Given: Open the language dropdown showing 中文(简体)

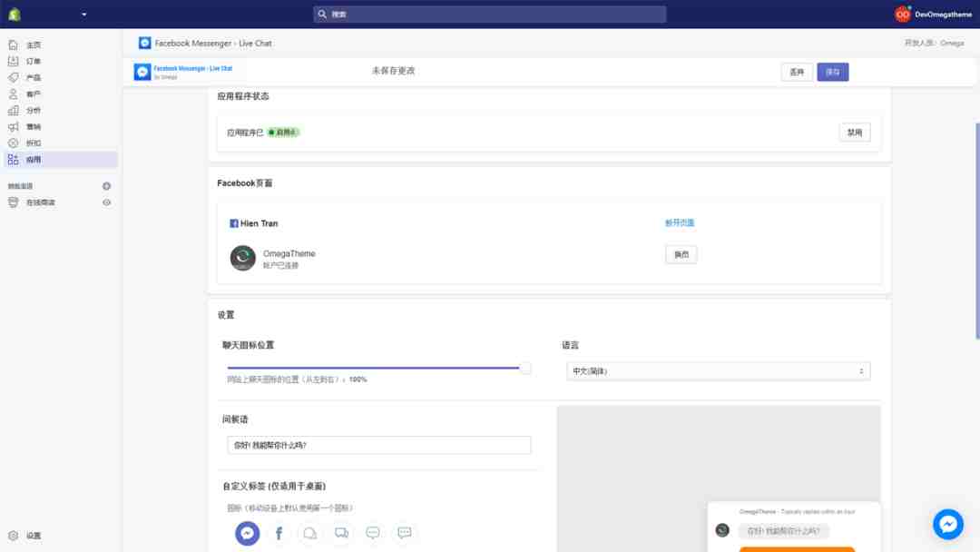Looking at the screenshot, I should click(x=718, y=371).
